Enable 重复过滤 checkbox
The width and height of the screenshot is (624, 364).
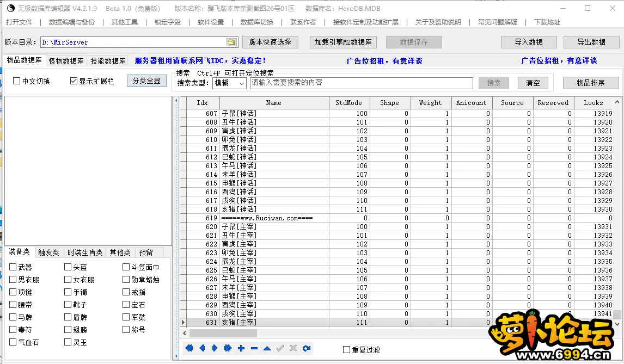pos(347,350)
